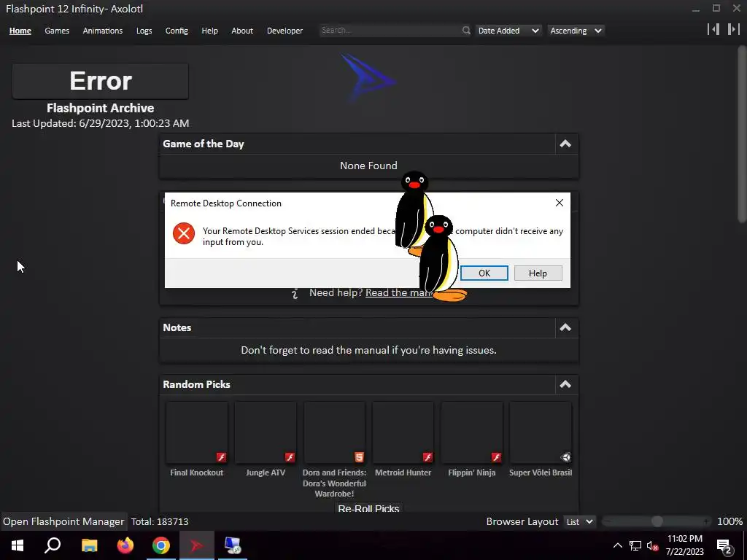Open the Logs tab
This screenshot has width=747, height=560.
[144, 31]
